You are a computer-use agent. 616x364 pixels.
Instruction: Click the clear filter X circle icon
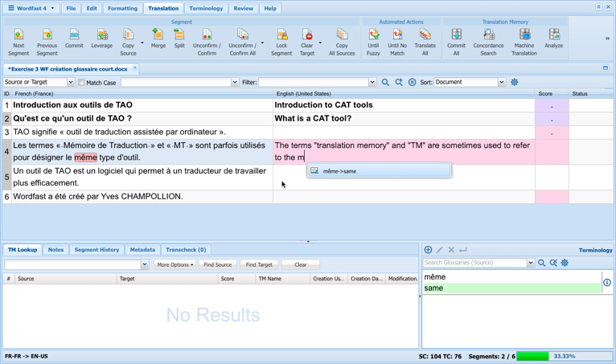coord(412,82)
